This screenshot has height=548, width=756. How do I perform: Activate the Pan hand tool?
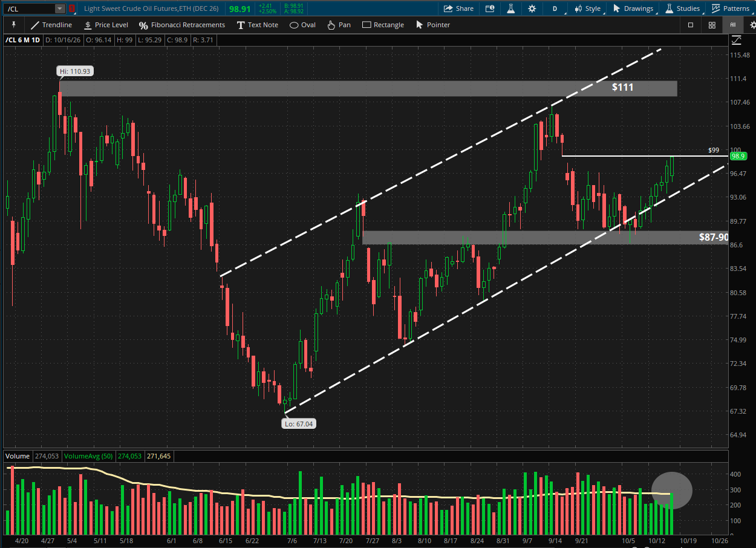click(339, 25)
